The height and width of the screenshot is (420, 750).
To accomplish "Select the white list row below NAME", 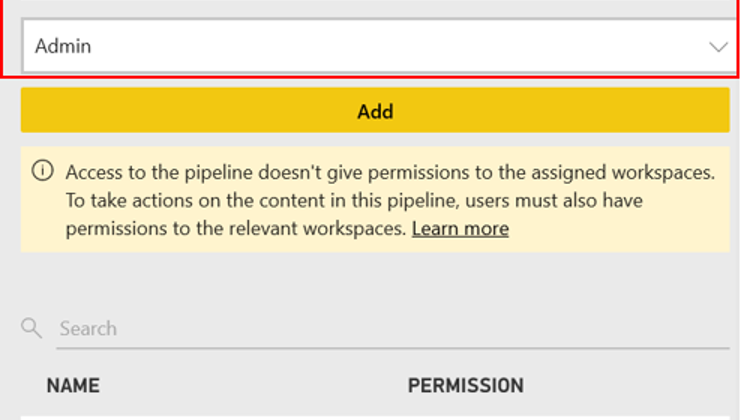I will tap(375, 416).
